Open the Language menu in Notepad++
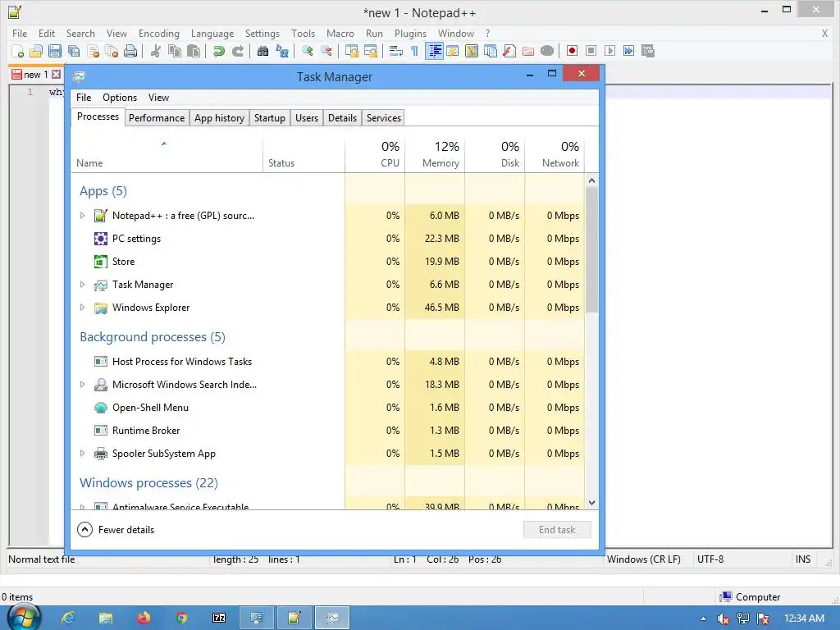 [x=212, y=33]
